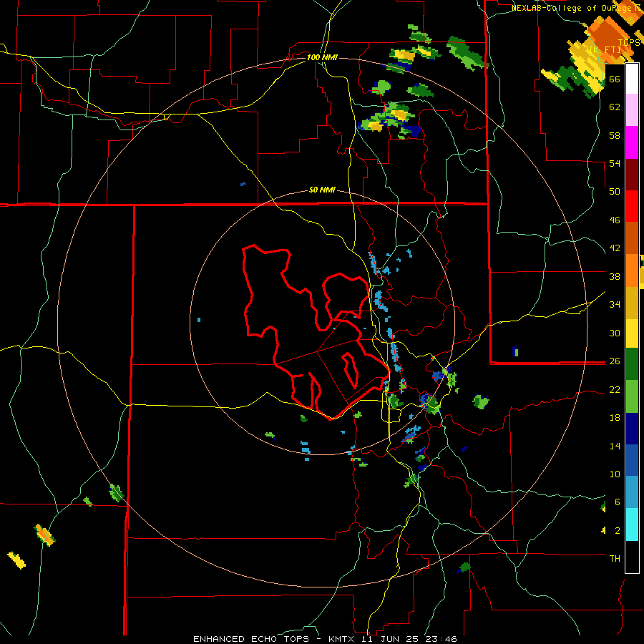Click the '(K FT)' legend units label
Viewport: 644px width, 644px height.
[x=603, y=49]
